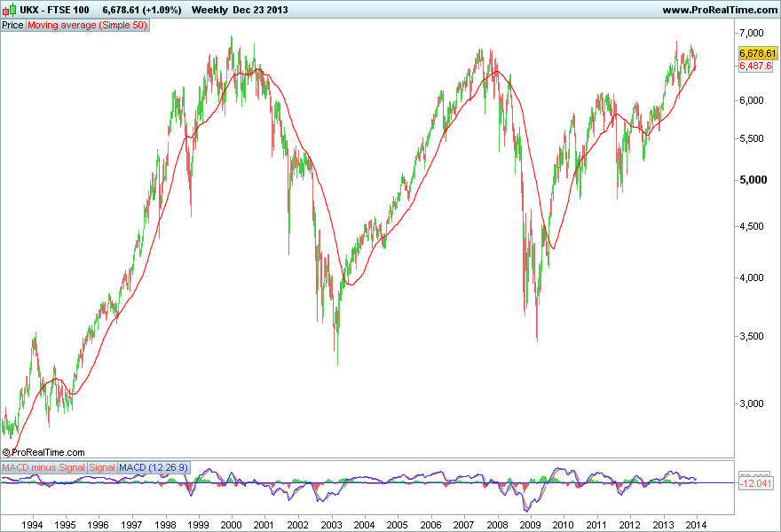Click the 6,678.61 (+1.09%) header value

coord(142,10)
